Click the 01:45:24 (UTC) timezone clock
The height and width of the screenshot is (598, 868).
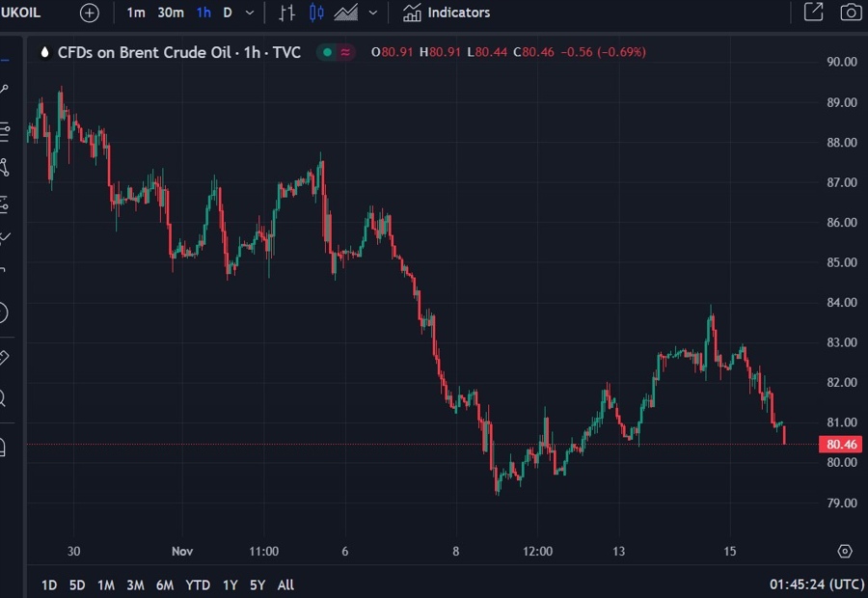(x=817, y=584)
